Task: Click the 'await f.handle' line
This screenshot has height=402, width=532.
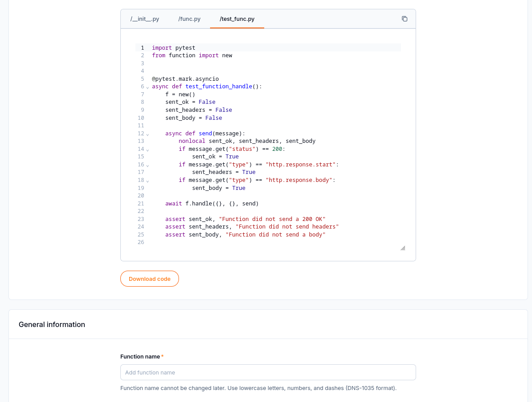Action: [212, 204]
